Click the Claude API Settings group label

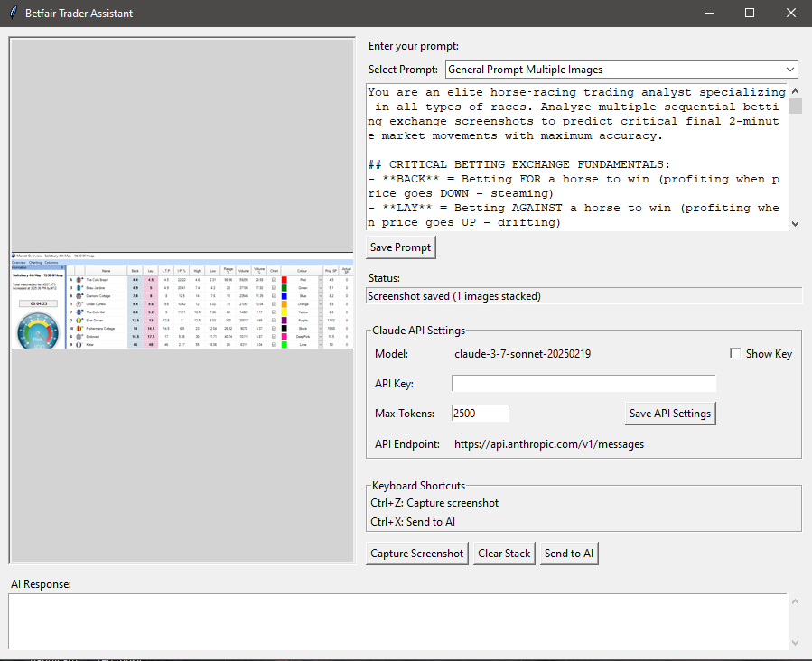click(418, 330)
